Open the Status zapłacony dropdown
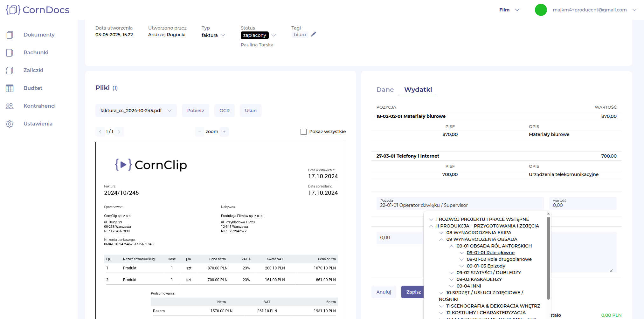The width and height of the screenshot is (644, 319). [274, 35]
